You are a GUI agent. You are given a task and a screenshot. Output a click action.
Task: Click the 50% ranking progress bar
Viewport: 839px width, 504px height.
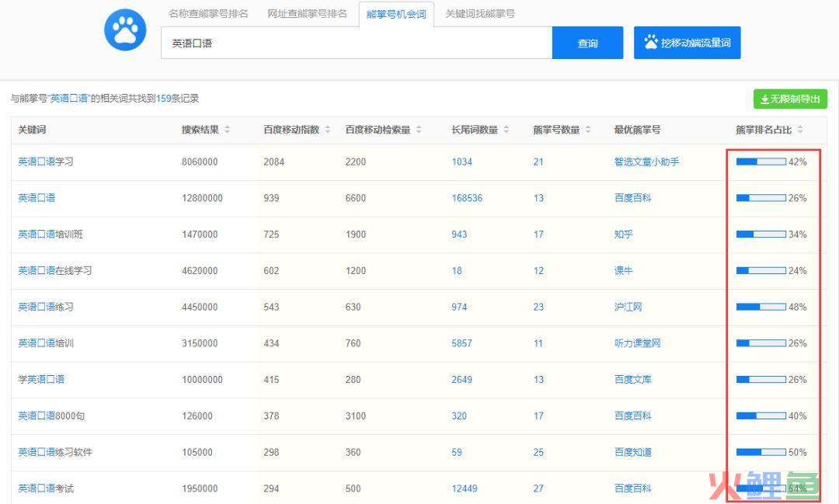[761, 452]
